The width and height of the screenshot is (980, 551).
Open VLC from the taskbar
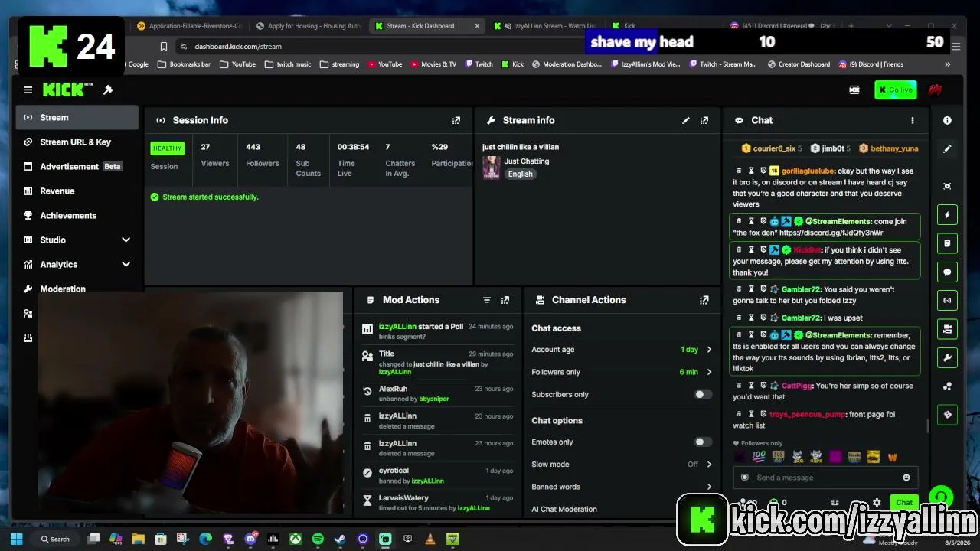pyautogui.click(x=430, y=539)
